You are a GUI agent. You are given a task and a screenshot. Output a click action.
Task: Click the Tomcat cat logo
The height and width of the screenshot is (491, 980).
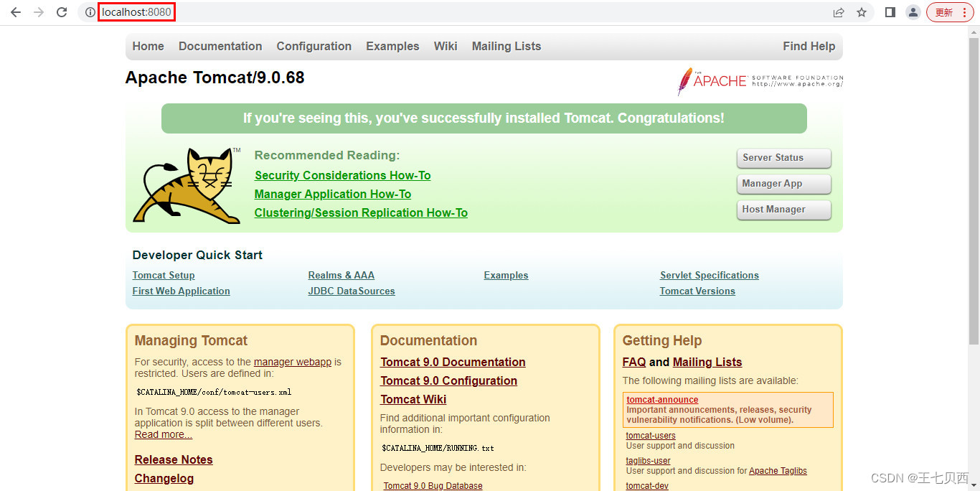point(187,186)
